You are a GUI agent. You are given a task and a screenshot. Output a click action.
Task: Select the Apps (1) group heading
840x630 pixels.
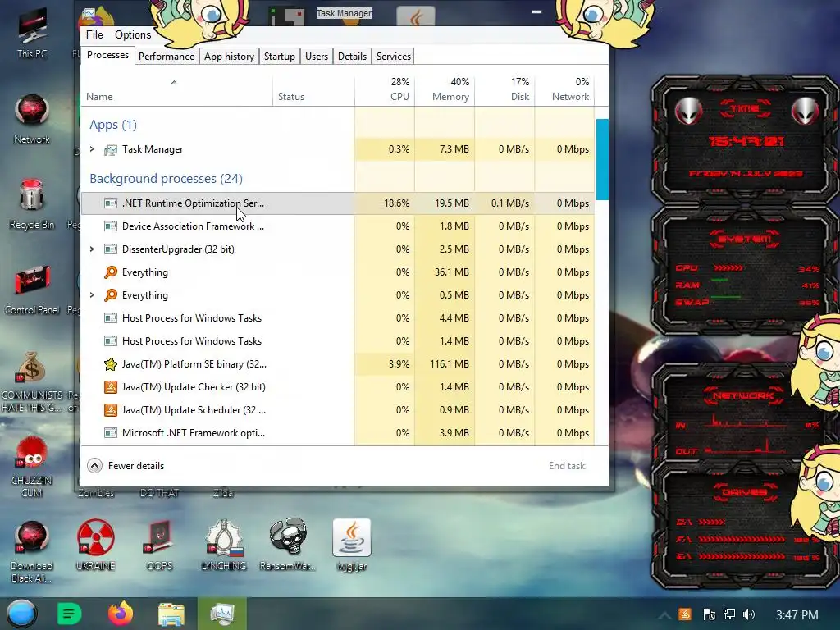click(113, 125)
